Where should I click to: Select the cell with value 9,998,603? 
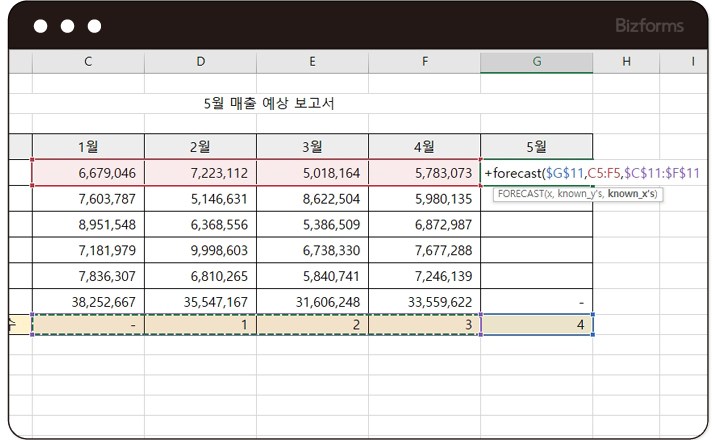tap(200, 250)
